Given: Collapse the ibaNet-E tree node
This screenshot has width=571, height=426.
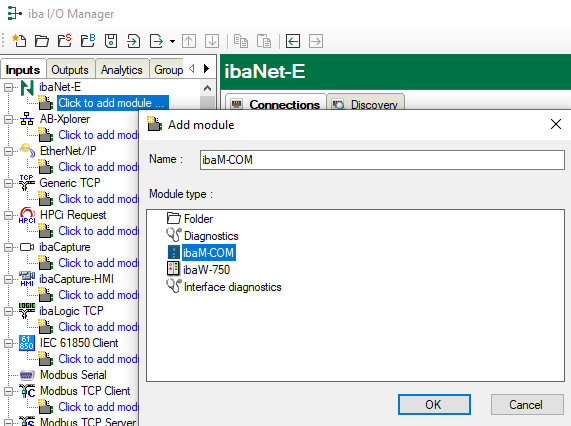Looking at the screenshot, I should click(x=8, y=87).
